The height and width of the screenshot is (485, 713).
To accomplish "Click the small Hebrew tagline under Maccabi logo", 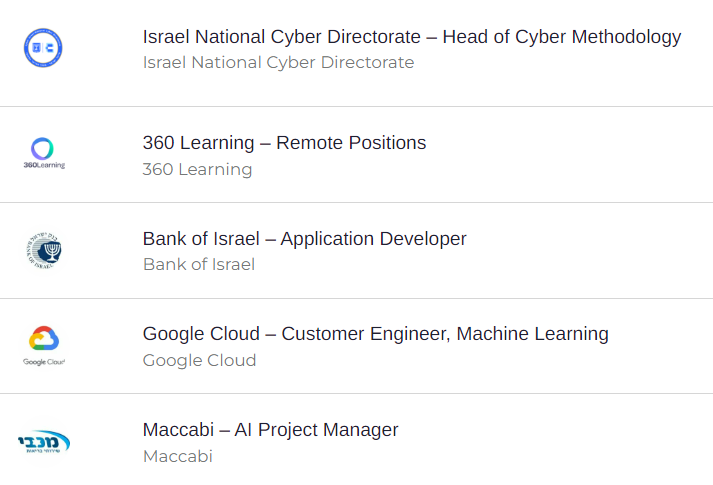I will click(43, 451).
